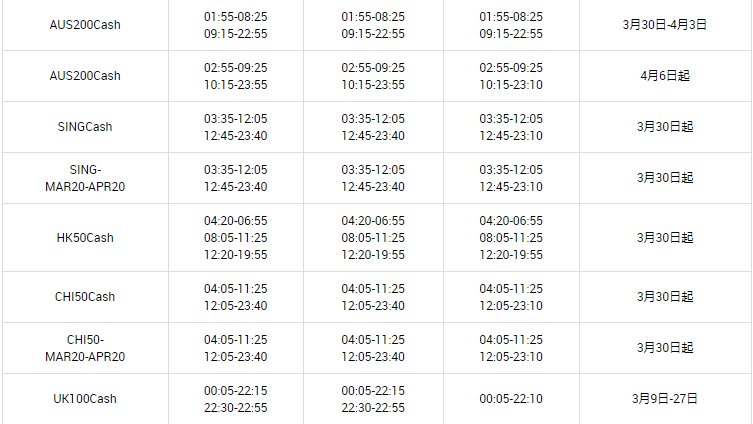Click the AUS200Cash cell ending 10:15-23:10
This screenshot has height=424, width=753.
click(x=511, y=76)
